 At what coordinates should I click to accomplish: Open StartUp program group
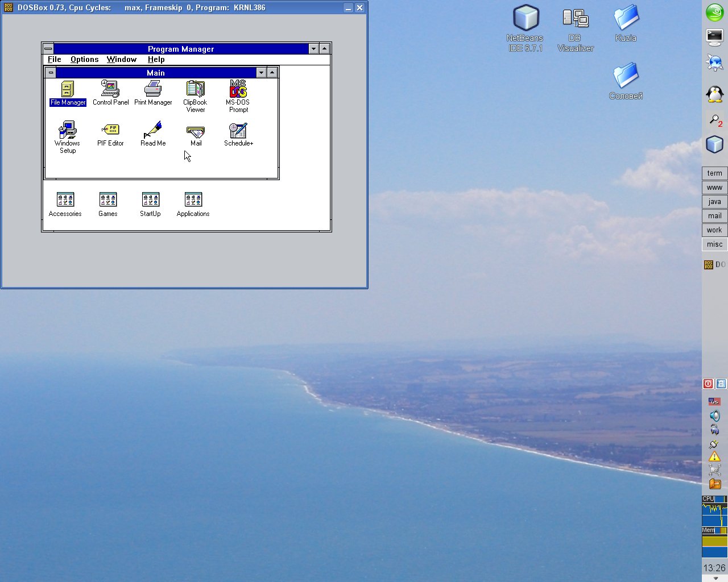pos(150,205)
